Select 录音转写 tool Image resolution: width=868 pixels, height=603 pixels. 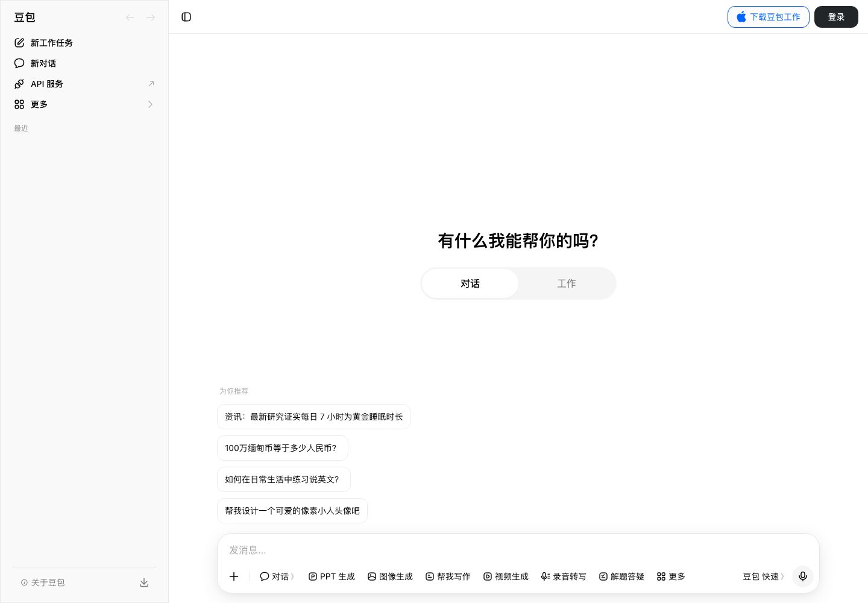(564, 576)
